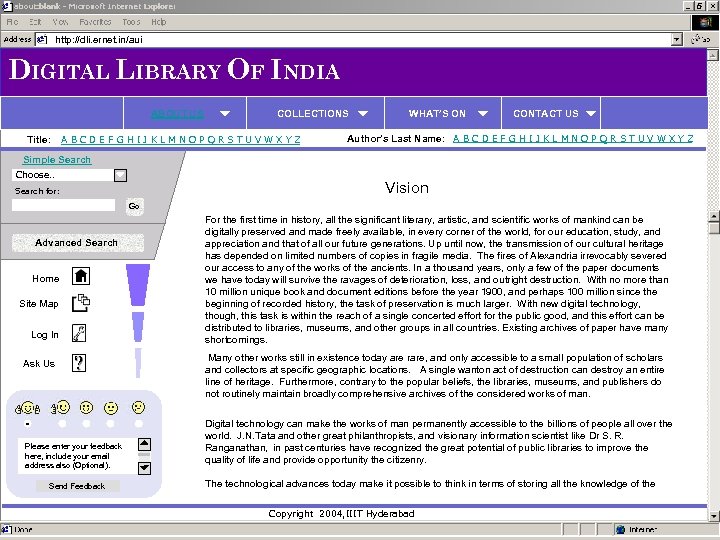Browse author last names starting with A
The width and height of the screenshot is (720, 540).
(x=456, y=139)
